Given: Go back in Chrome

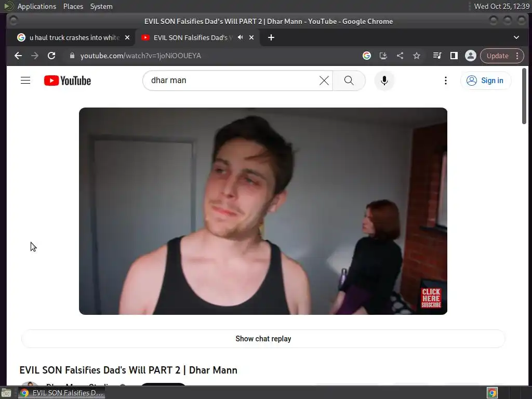Looking at the screenshot, I should [x=18, y=56].
